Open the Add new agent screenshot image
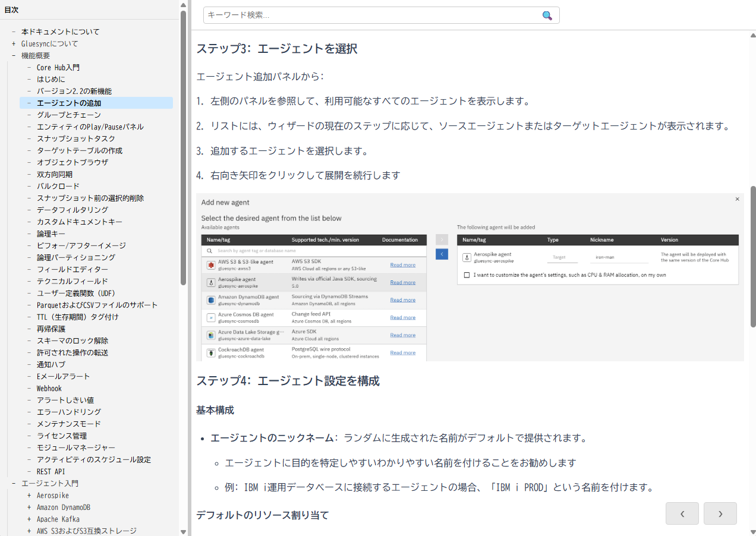This screenshot has height=536, width=756. (470, 277)
